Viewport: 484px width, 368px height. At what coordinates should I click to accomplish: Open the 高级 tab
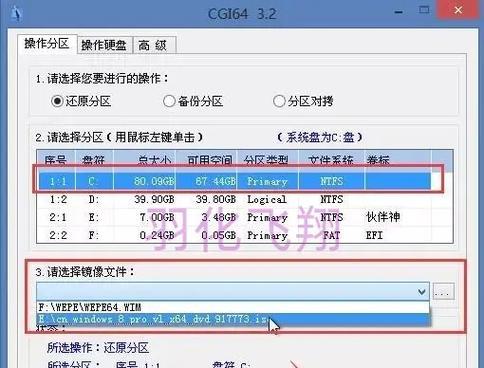(154, 45)
